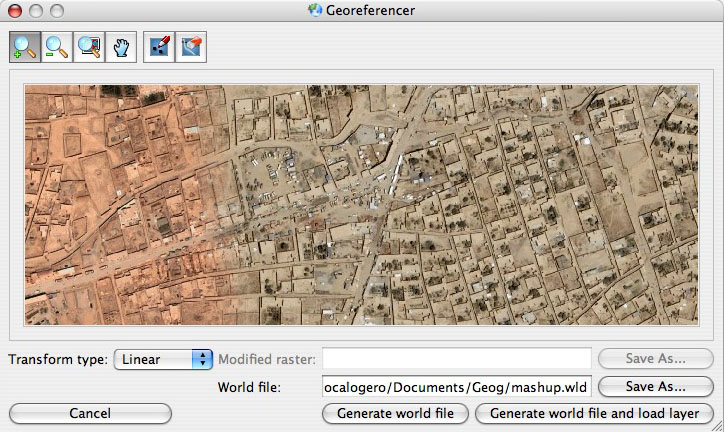Open the Transform type dropdown
This screenshot has width=724, height=432.
tap(163, 359)
